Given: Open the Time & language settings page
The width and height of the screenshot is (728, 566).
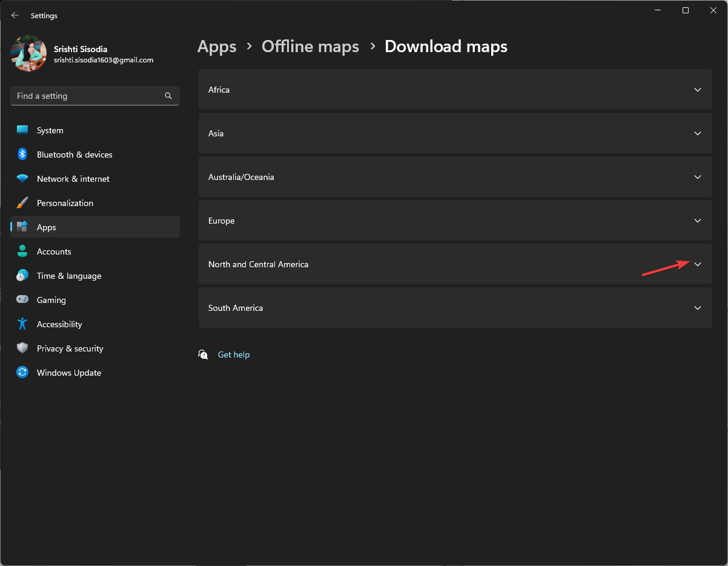Looking at the screenshot, I should click(x=68, y=276).
